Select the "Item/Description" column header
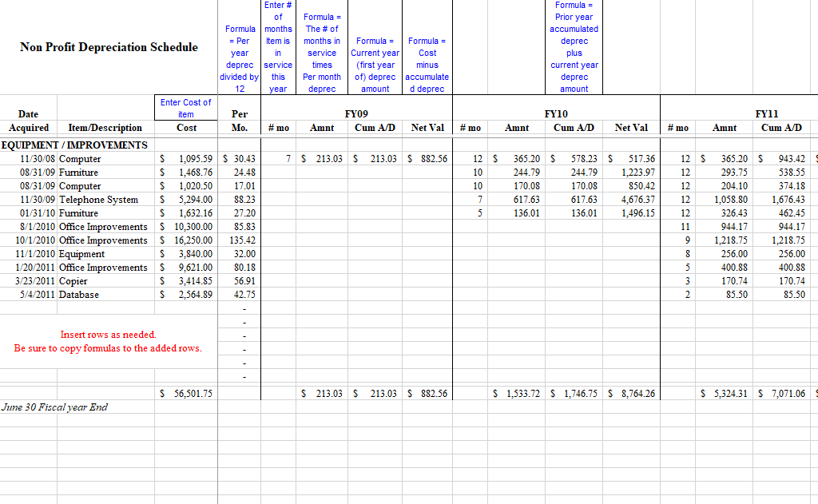Image resolution: width=818 pixels, height=504 pixels. click(105, 128)
